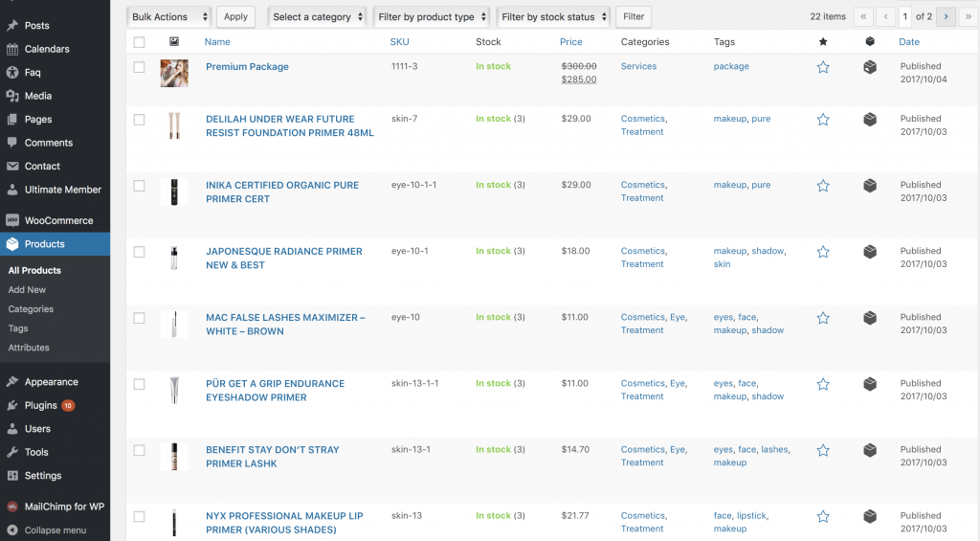Click the NYX PROFESSIONAL MAKEUP product thumbnail
980x541 pixels.
[174, 523]
